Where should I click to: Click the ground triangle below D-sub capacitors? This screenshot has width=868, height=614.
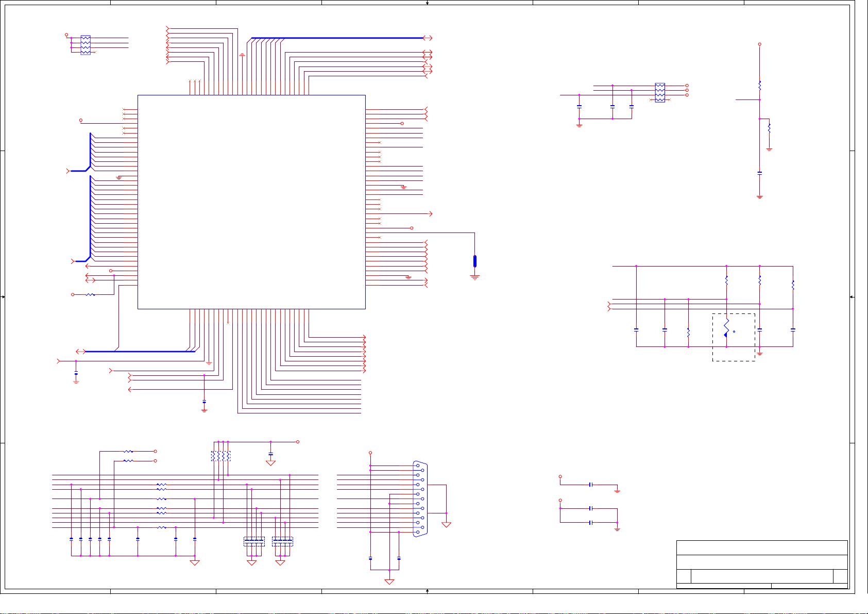(x=389, y=582)
